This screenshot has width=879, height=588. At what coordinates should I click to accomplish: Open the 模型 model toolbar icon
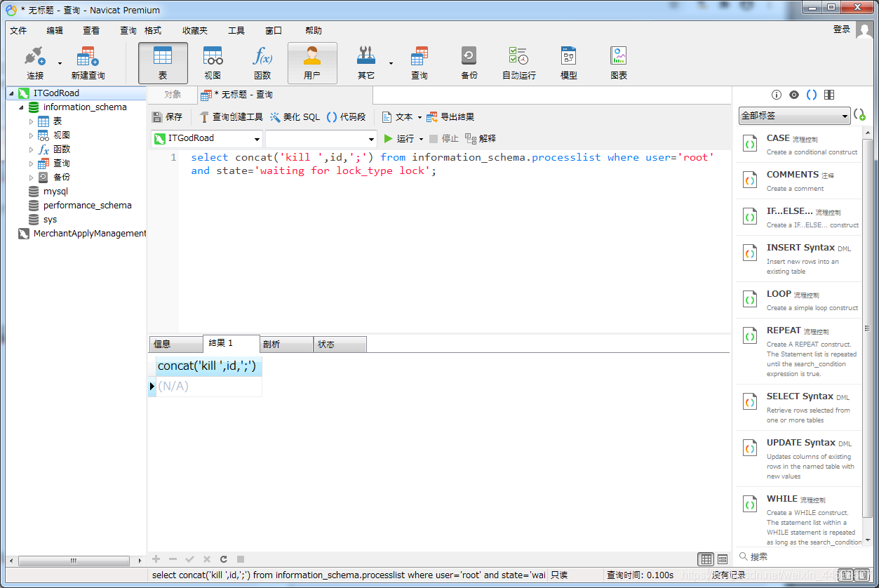(x=569, y=63)
